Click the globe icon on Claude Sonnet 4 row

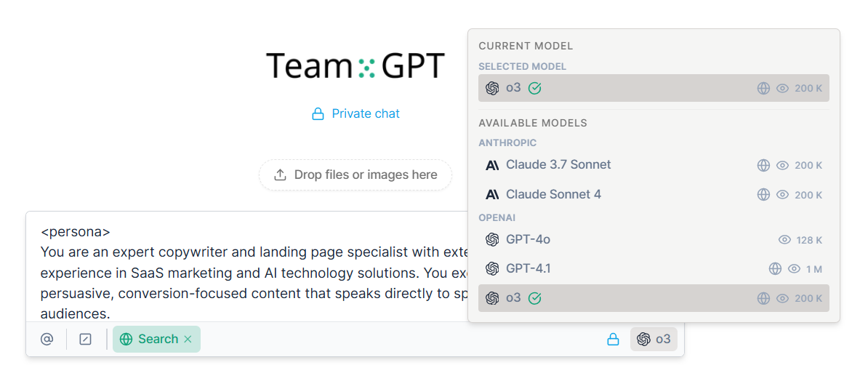(x=763, y=194)
